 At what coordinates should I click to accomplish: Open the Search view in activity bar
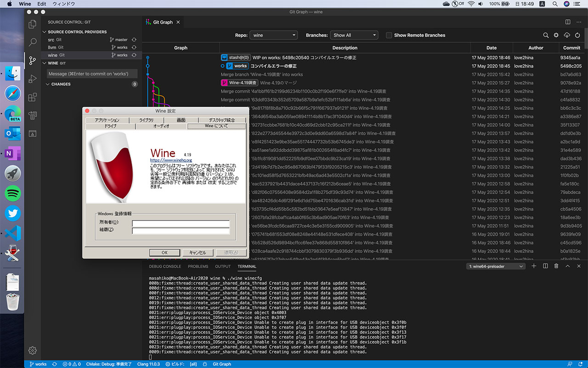click(x=33, y=42)
